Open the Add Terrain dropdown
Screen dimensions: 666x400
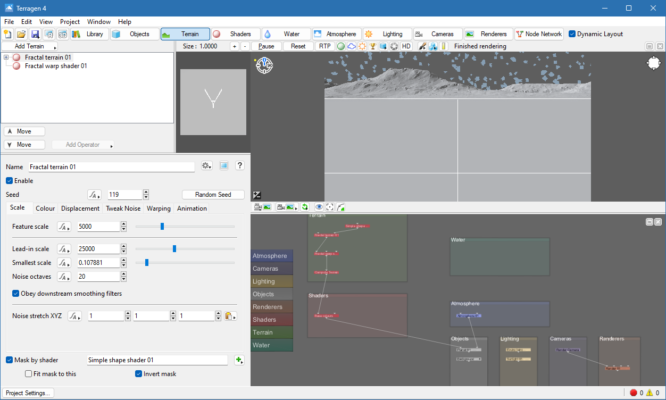point(30,46)
